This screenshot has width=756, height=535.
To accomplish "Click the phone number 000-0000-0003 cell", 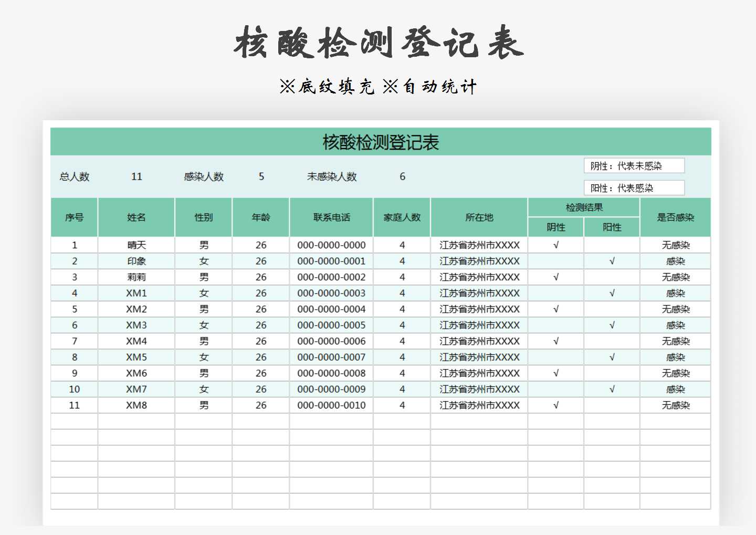I will click(331, 293).
